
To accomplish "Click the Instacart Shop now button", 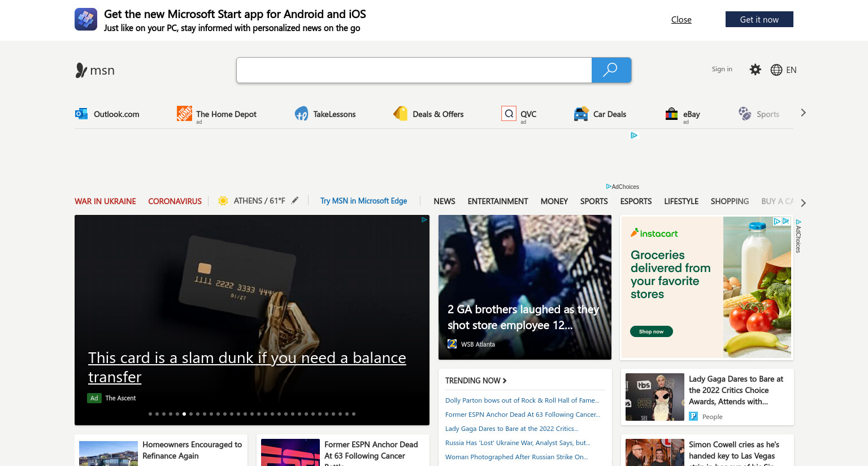I will coord(651,331).
